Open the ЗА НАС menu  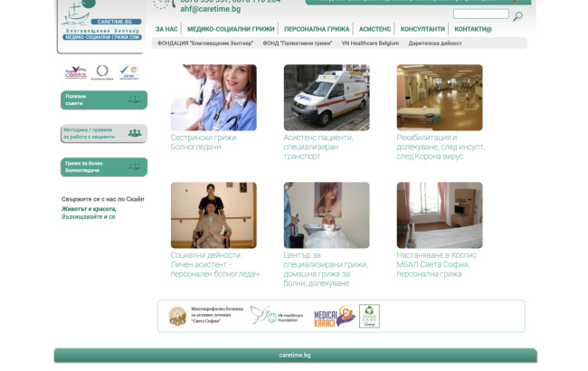pos(166,29)
